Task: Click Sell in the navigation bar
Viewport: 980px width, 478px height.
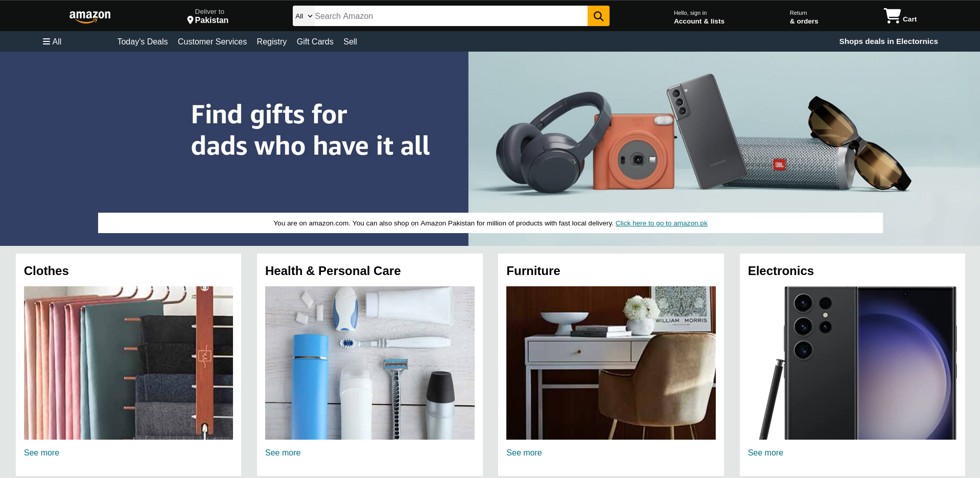Action: pos(350,41)
